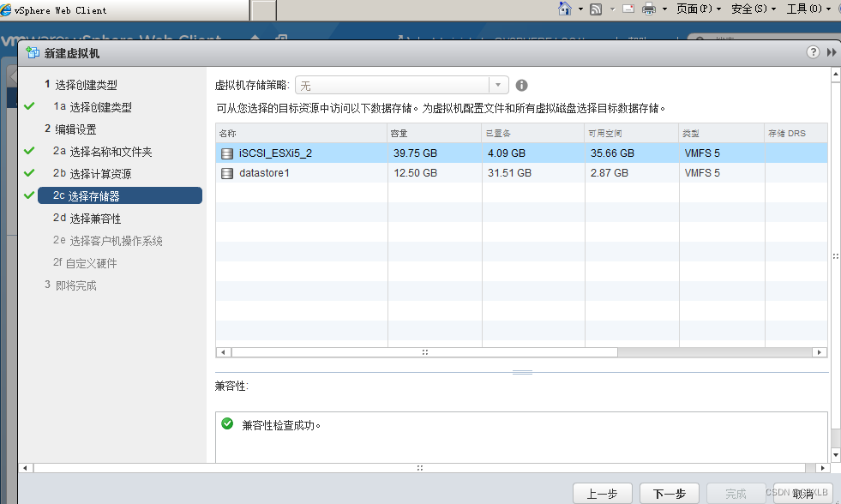Click the 2.87 GB free space cell

coord(610,173)
